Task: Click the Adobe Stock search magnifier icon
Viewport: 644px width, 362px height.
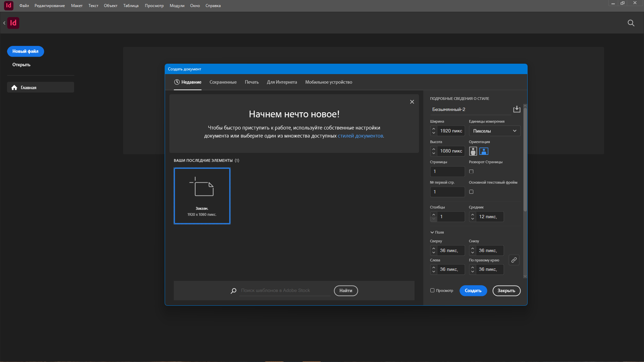Action: (233, 291)
